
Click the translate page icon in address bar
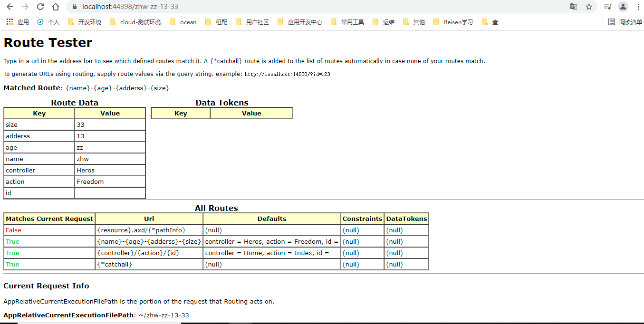click(x=574, y=8)
